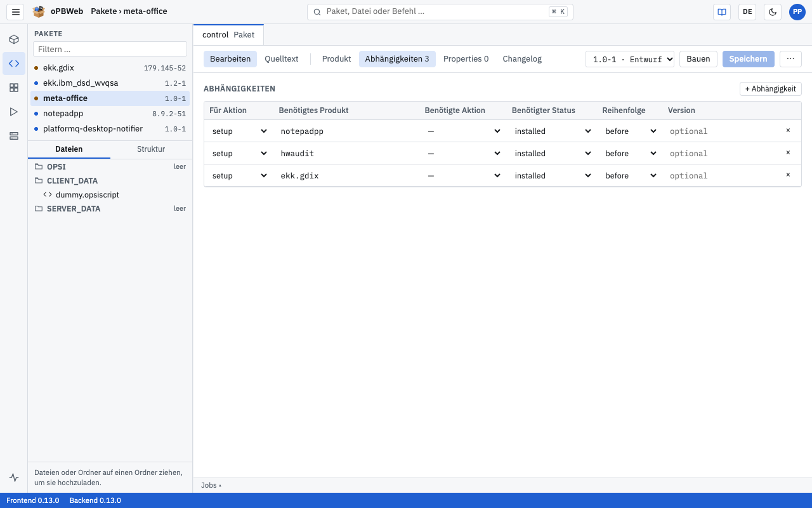
Task: Select the notepadpp package in list
Action: 110,114
